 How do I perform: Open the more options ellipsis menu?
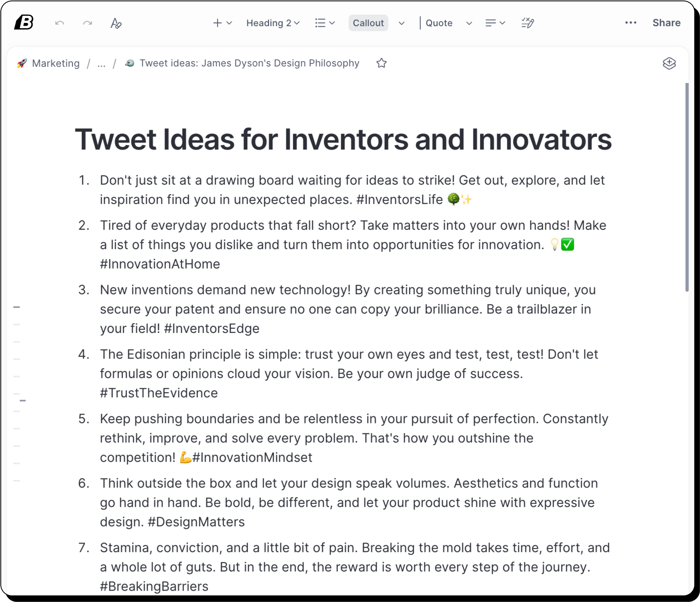click(630, 23)
